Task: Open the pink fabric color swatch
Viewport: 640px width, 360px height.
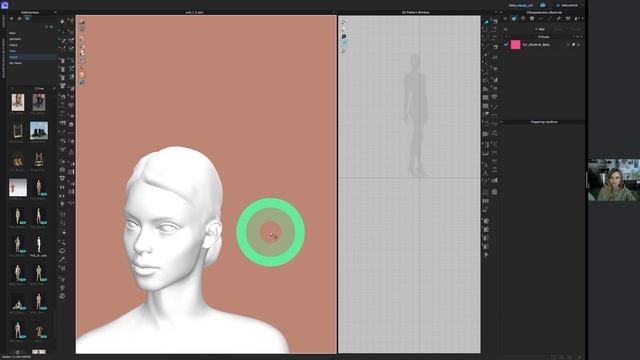Action: [x=516, y=44]
